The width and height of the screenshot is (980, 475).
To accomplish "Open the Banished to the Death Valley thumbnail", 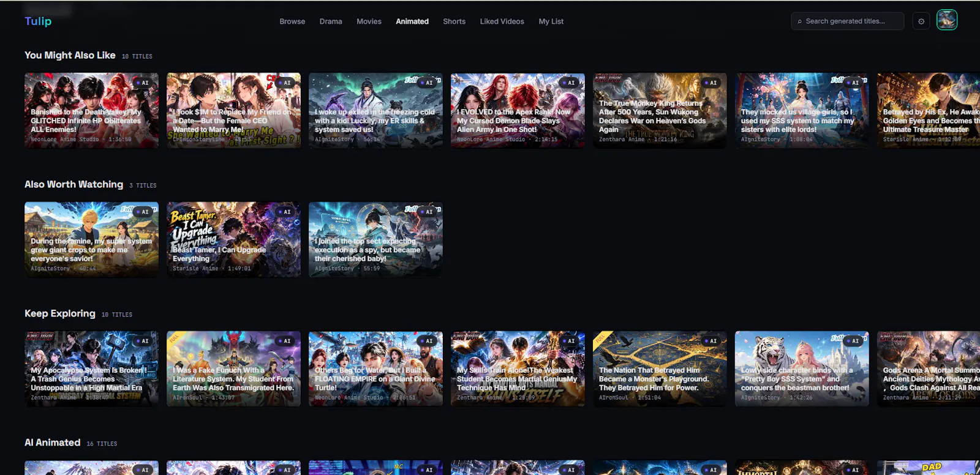I will click(x=91, y=111).
